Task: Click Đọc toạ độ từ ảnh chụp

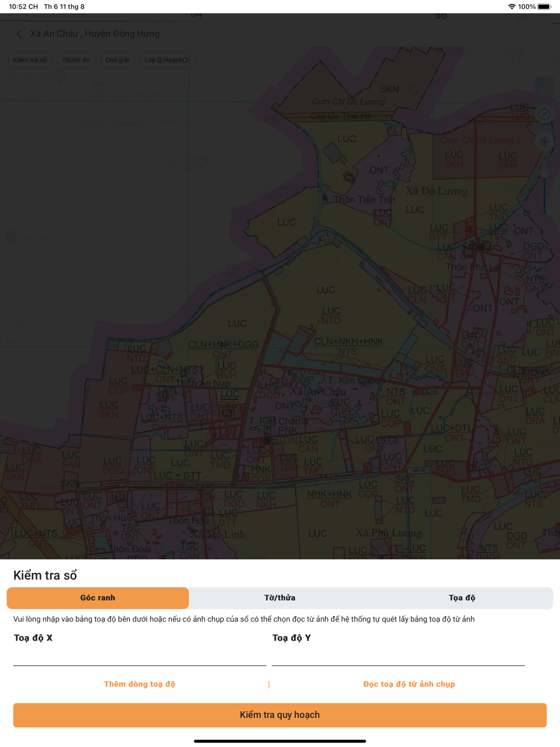Action: coord(409,684)
